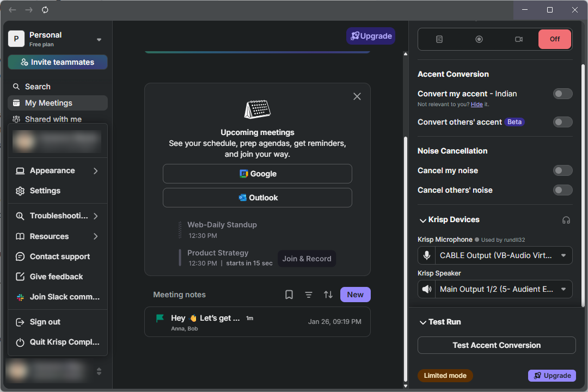Connect Google calendar
Viewport: 588px width, 392px height.
(257, 174)
